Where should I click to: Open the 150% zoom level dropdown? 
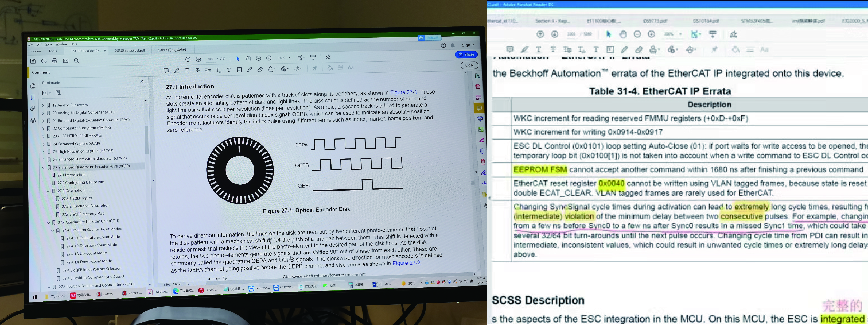289,58
